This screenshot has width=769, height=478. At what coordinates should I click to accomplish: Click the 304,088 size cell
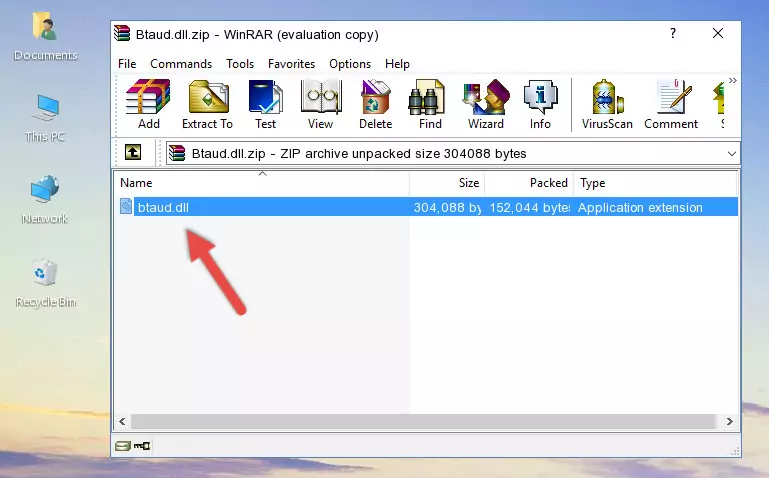[x=447, y=207]
